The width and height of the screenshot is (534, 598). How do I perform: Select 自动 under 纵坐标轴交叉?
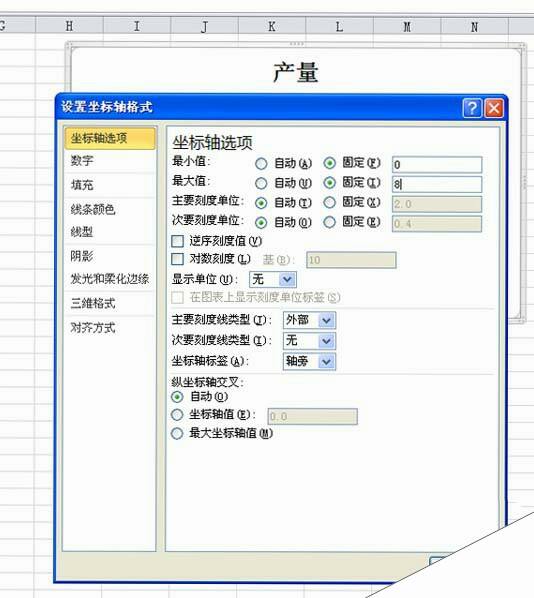click(177, 397)
